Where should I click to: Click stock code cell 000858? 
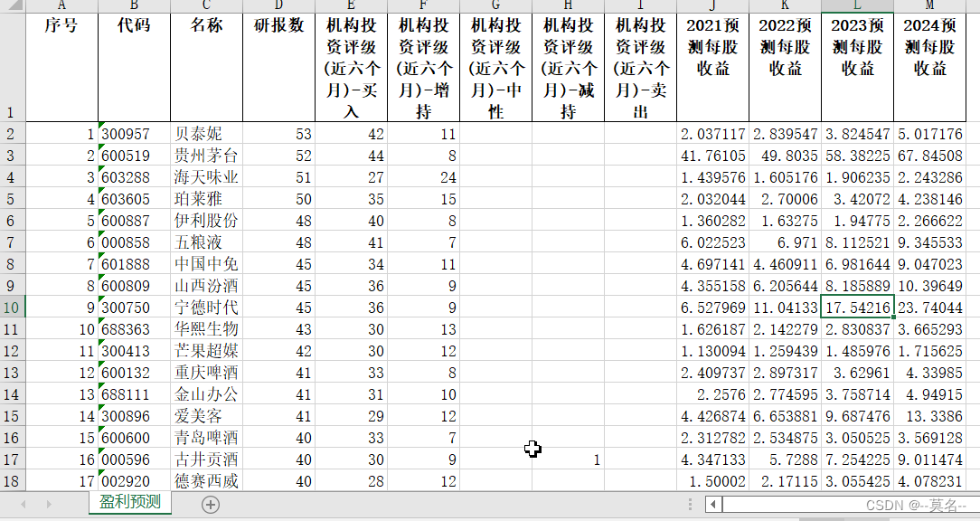pyautogui.click(x=135, y=242)
